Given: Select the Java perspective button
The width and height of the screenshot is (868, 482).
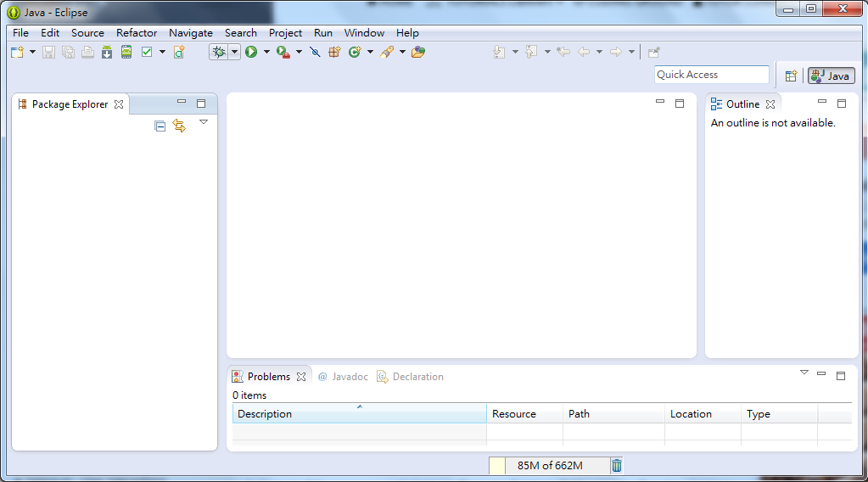Looking at the screenshot, I should [x=831, y=76].
